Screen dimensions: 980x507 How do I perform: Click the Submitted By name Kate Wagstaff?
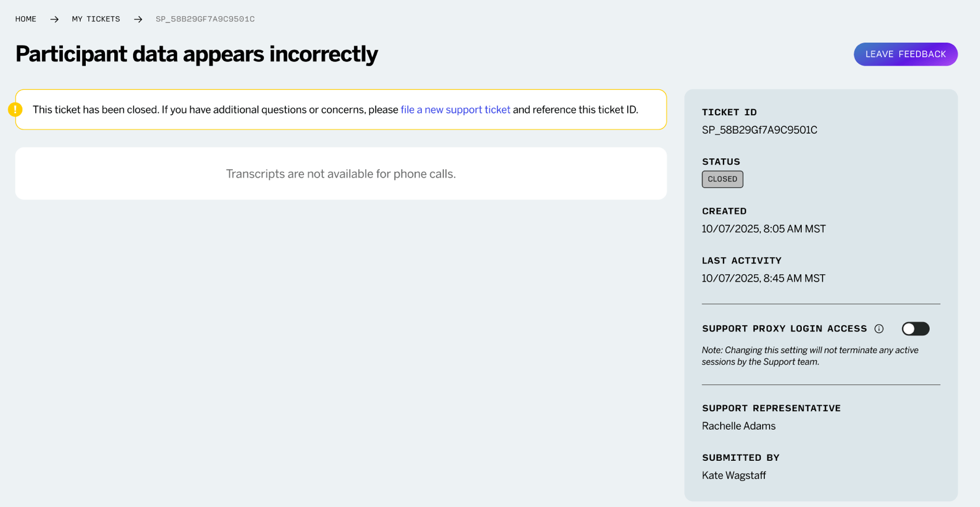733,475
